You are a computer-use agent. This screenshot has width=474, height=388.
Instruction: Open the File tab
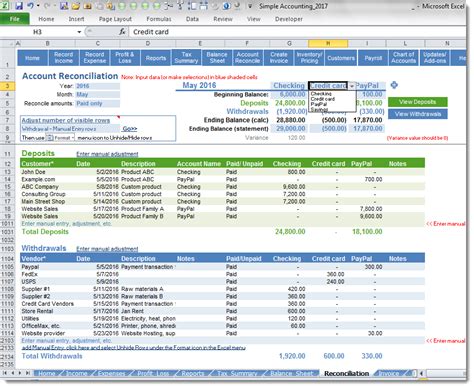15,19
